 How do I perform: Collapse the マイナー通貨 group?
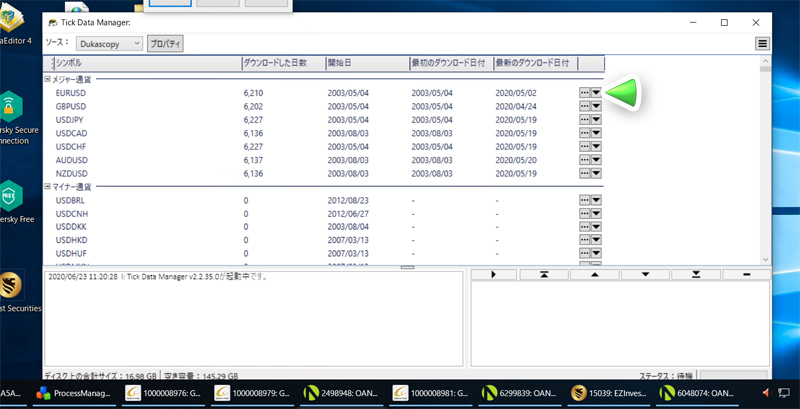point(47,187)
